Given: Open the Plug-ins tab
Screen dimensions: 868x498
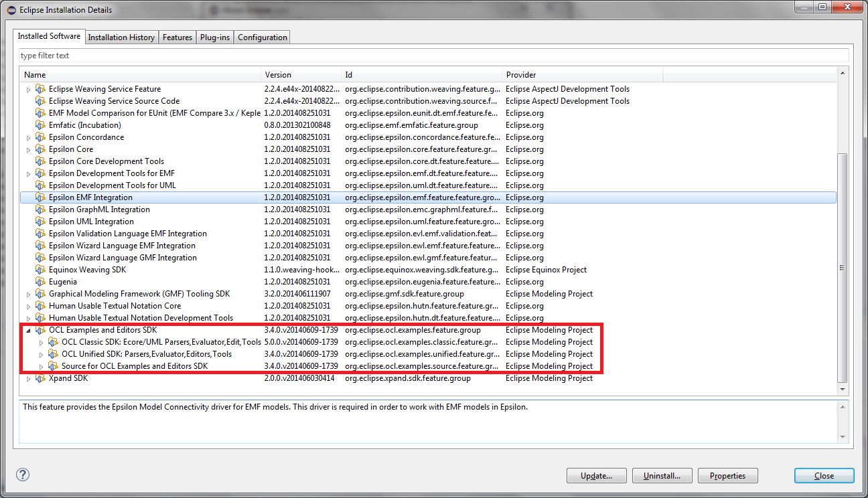Looking at the screenshot, I should pyautogui.click(x=215, y=37).
